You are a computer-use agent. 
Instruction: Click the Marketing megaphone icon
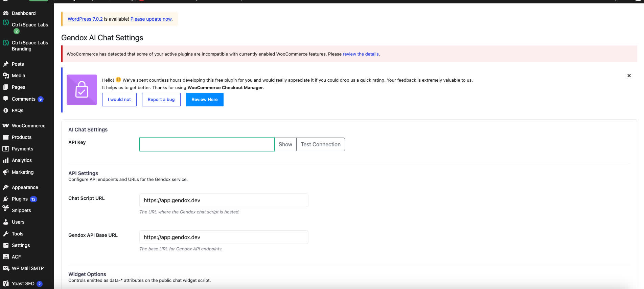click(x=6, y=172)
